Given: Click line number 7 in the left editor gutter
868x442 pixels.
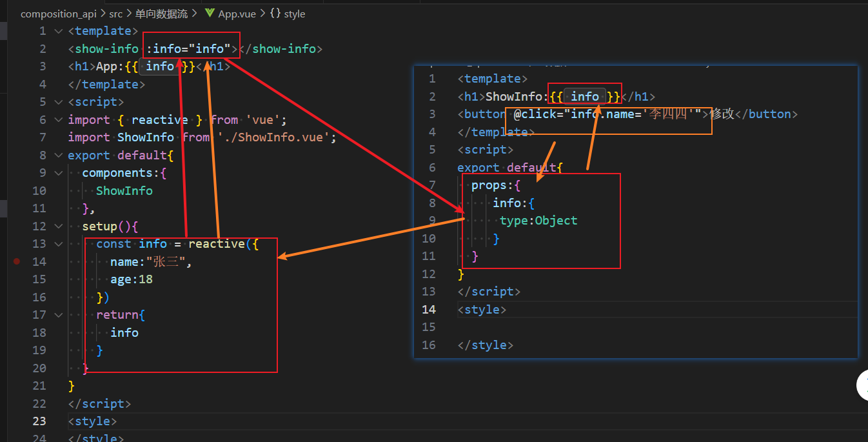Looking at the screenshot, I should [x=43, y=137].
